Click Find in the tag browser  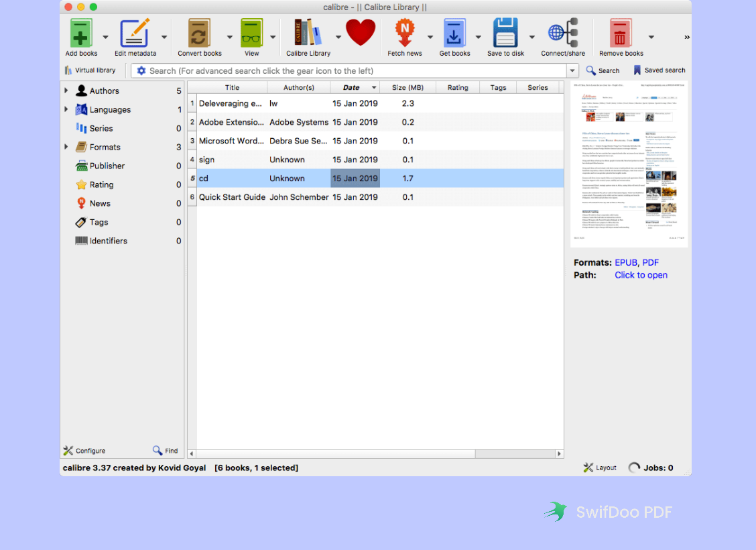(x=166, y=451)
